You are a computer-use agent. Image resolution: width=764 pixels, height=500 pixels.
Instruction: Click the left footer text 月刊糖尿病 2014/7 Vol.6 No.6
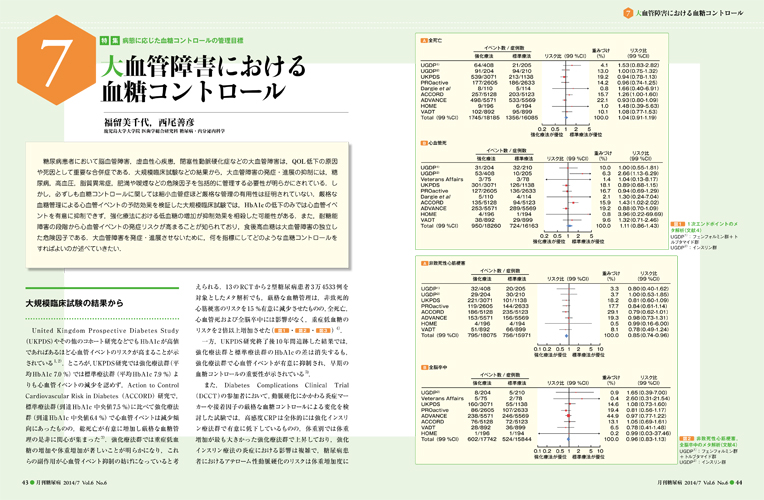click(x=72, y=482)
